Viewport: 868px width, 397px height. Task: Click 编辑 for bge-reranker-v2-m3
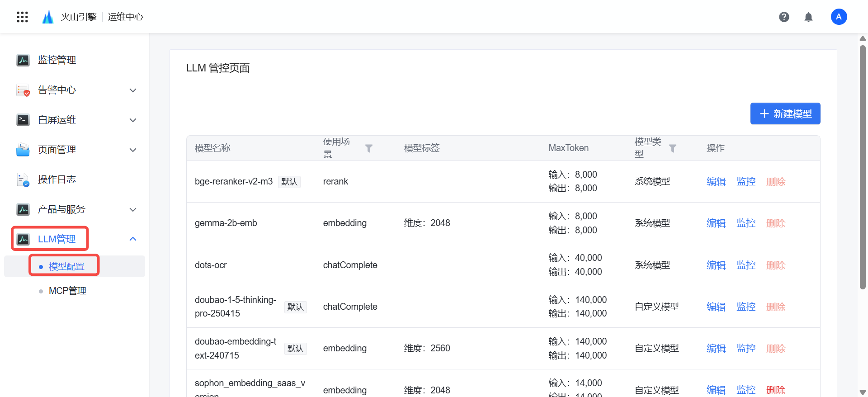point(716,182)
